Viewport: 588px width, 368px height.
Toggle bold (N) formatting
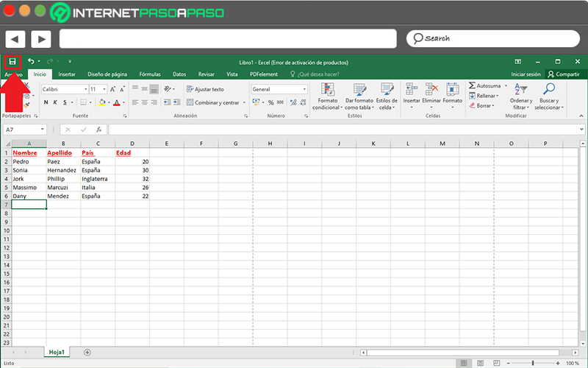point(46,102)
